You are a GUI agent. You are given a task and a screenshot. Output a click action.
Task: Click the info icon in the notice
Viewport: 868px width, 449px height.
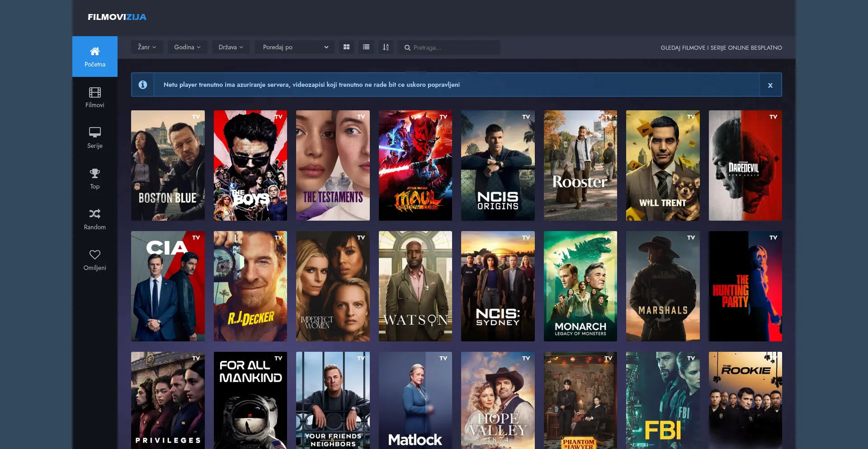(143, 85)
